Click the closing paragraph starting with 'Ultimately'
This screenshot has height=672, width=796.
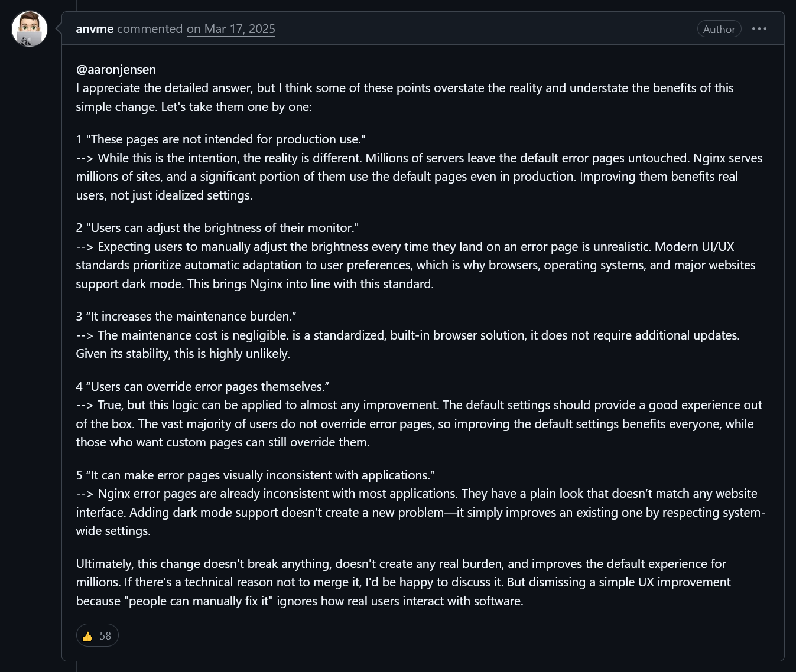pos(404,582)
